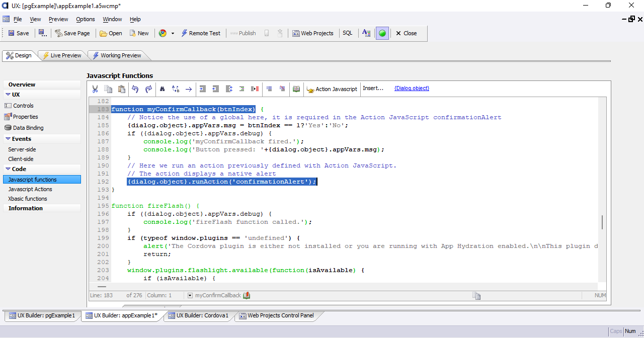
Task: Switch to the Live Preview tab
Action: (61, 55)
